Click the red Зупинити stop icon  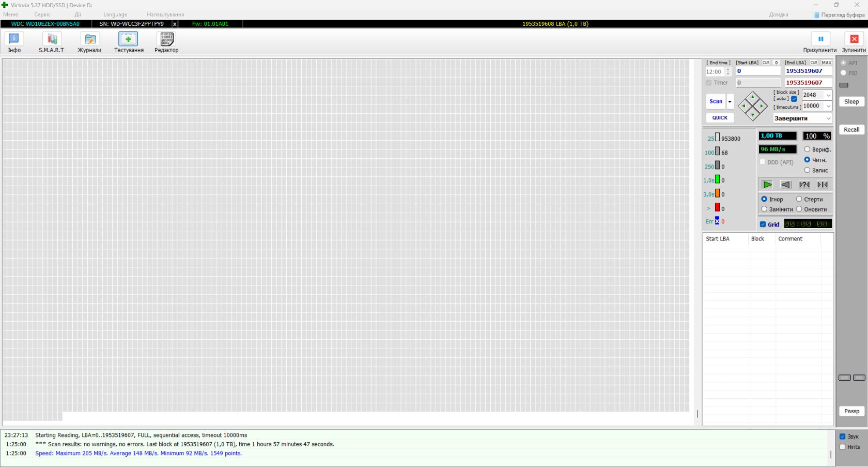pos(854,39)
